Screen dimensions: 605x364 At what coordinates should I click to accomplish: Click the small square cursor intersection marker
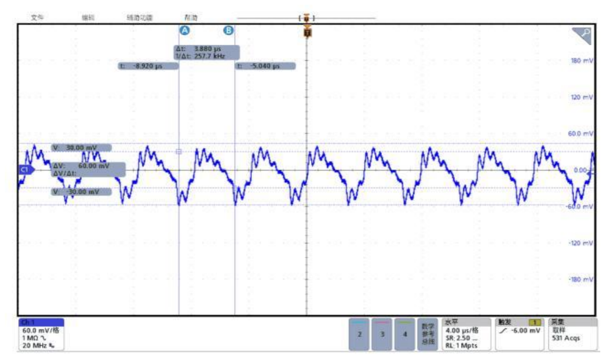179,152
